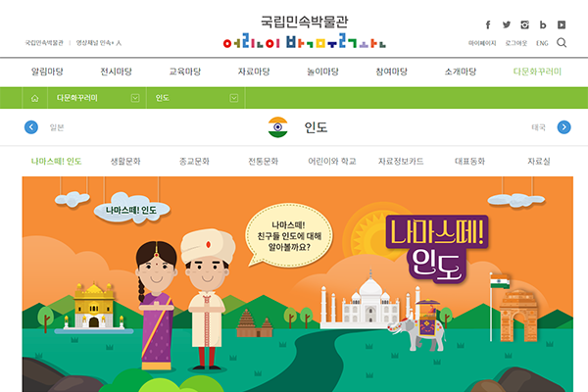Screen dimensions: 588x392
Task: Select the 자료정보카드 tab
Action: pos(401,162)
